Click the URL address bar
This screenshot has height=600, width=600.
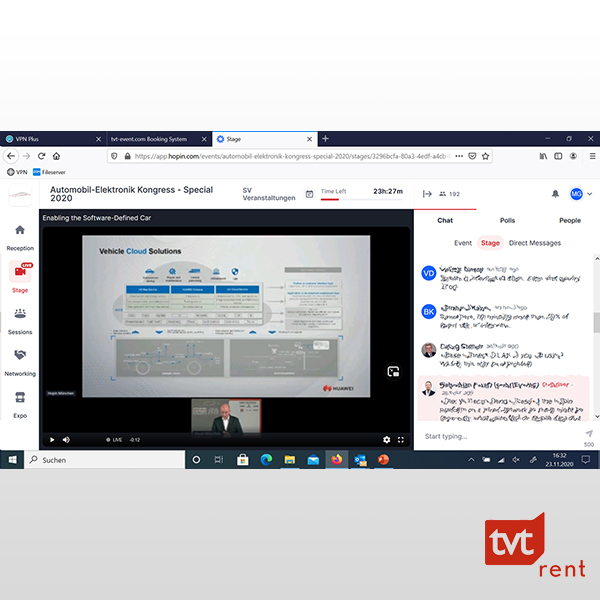click(x=293, y=156)
